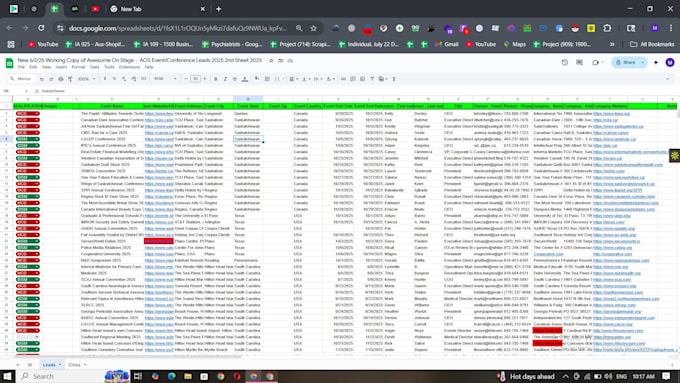Show all comments panel icon
Screen dimensions: 680x383
[x=579, y=62]
